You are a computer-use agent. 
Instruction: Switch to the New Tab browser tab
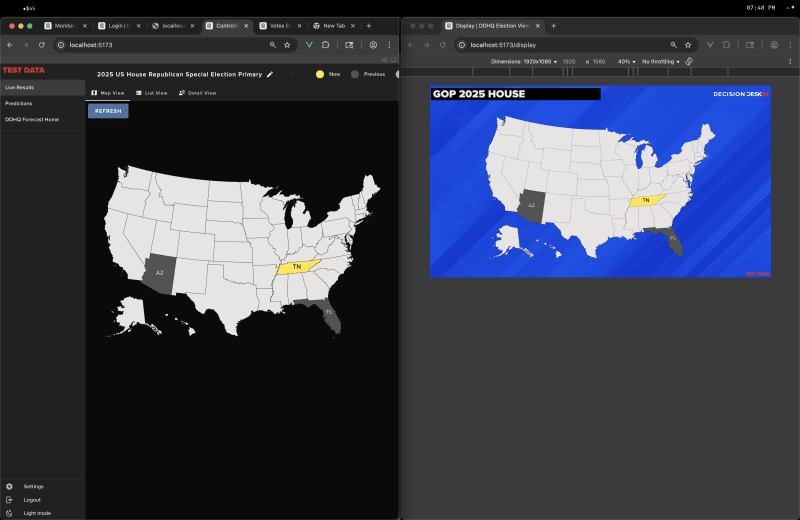(x=334, y=26)
